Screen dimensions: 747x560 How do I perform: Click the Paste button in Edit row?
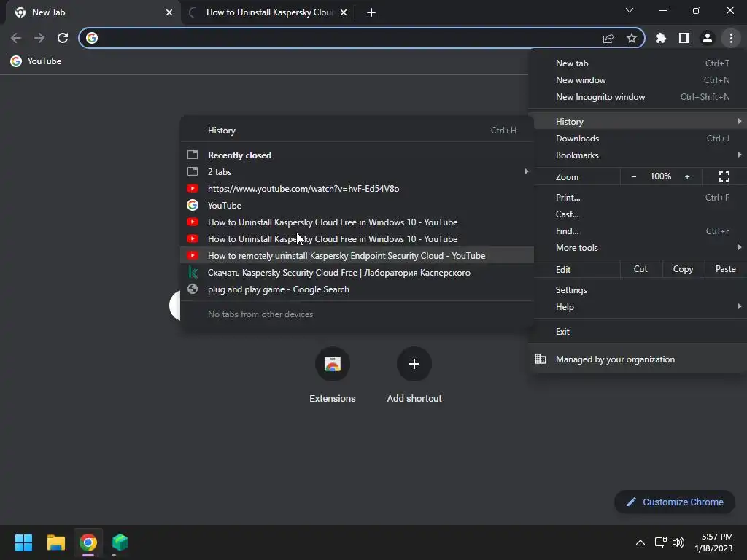725,269
